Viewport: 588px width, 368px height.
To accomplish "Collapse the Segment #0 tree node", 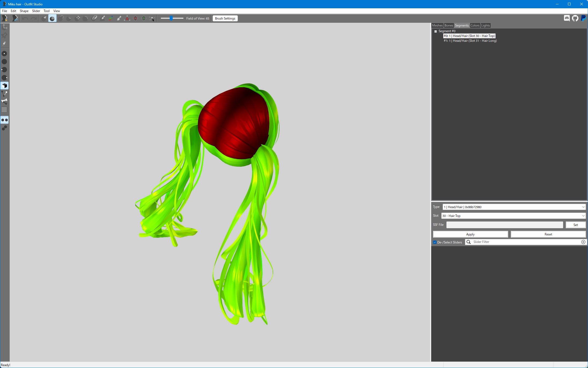I will pyautogui.click(x=436, y=31).
